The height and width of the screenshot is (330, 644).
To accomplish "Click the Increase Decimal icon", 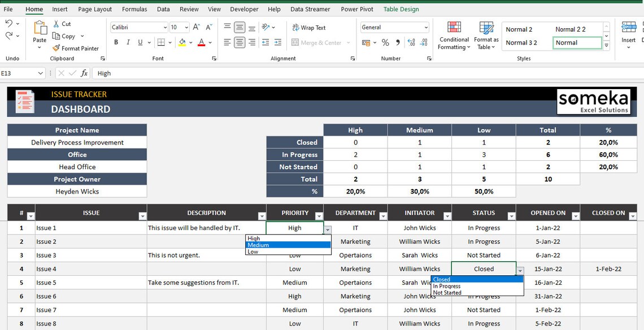I will tap(411, 42).
